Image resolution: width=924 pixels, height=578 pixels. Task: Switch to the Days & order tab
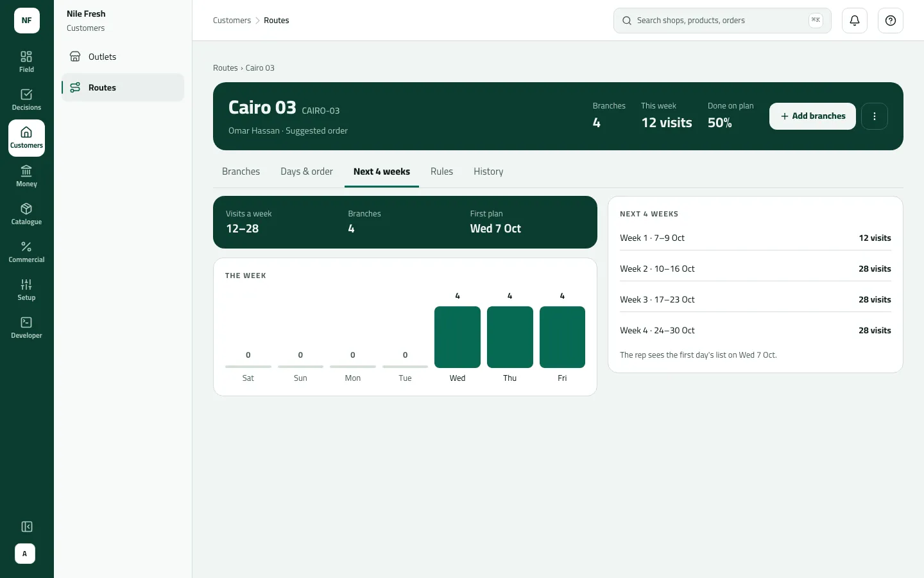point(307,171)
